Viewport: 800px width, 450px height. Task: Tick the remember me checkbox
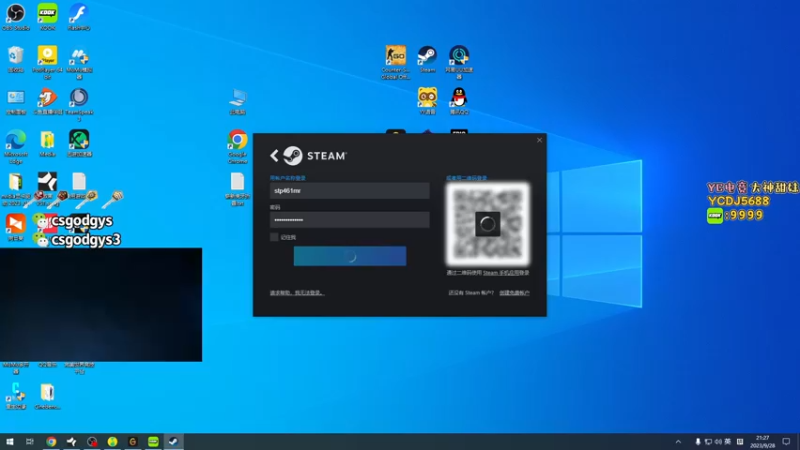(x=274, y=237)
